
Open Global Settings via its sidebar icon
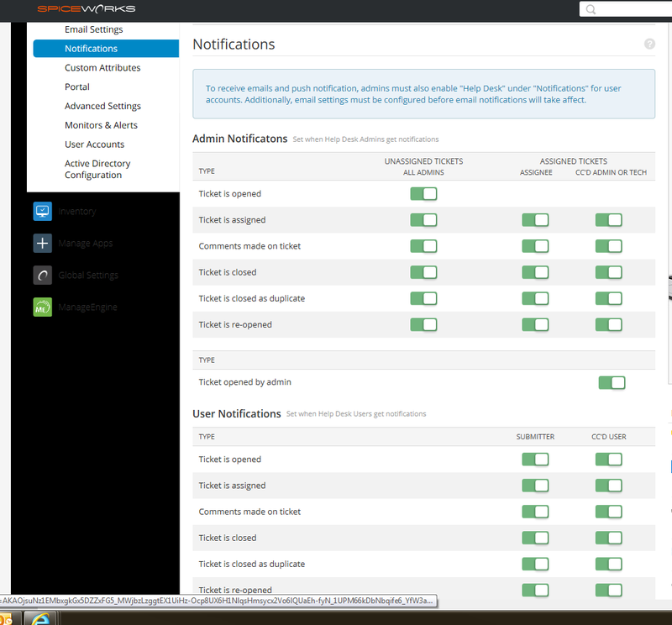pos(42,275)
